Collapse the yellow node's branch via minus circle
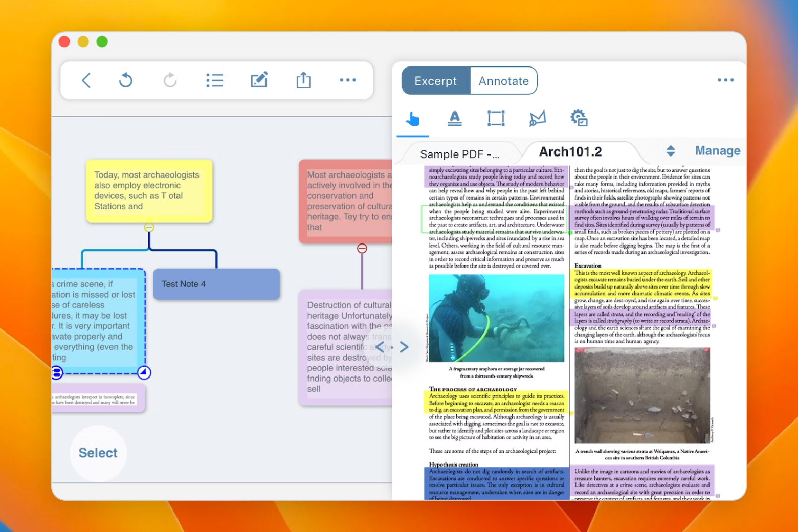Screen dimensions: 798x532 pos(149,227)
